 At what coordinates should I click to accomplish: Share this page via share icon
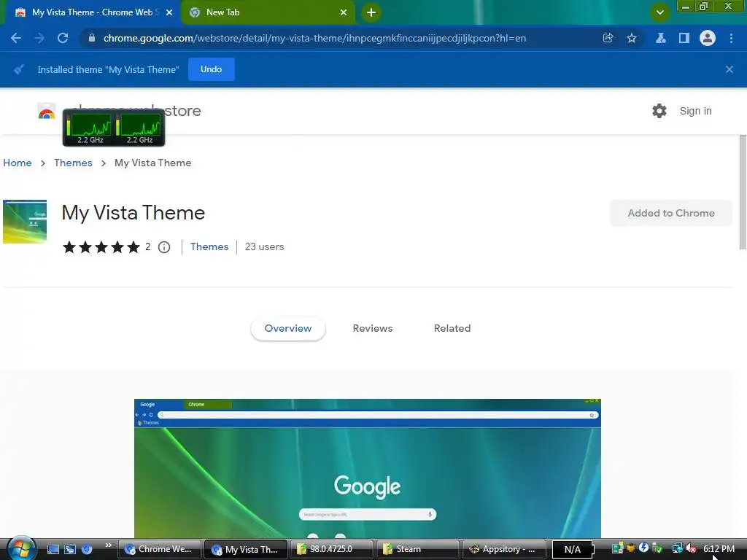(608, 38)
